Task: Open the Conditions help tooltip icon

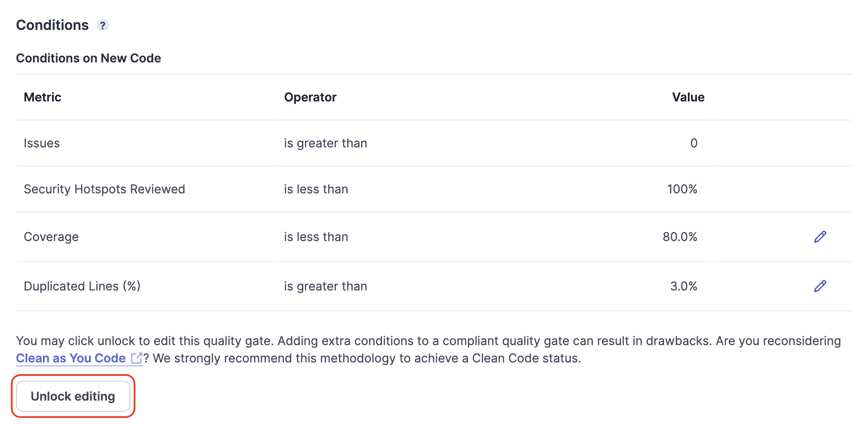Action: [x=103, y=26]
